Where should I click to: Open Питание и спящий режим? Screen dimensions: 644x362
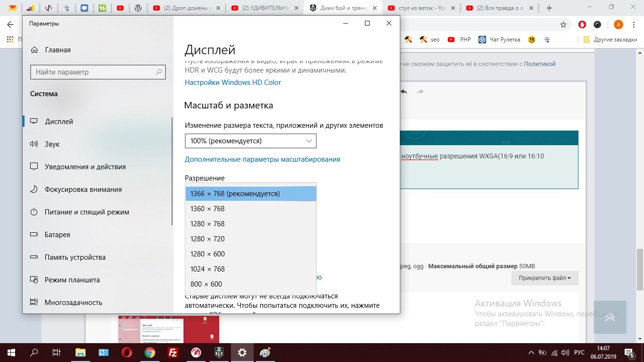(80, 212)
